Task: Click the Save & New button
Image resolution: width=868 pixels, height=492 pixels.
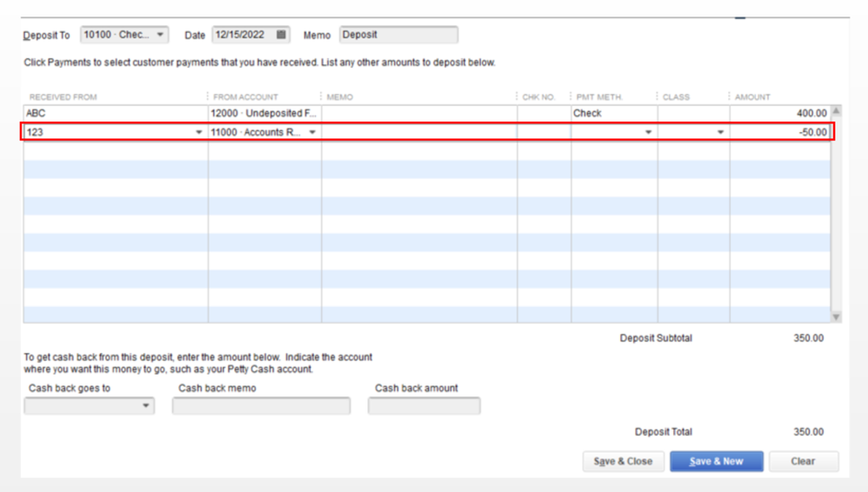Action: pos(717,461)
